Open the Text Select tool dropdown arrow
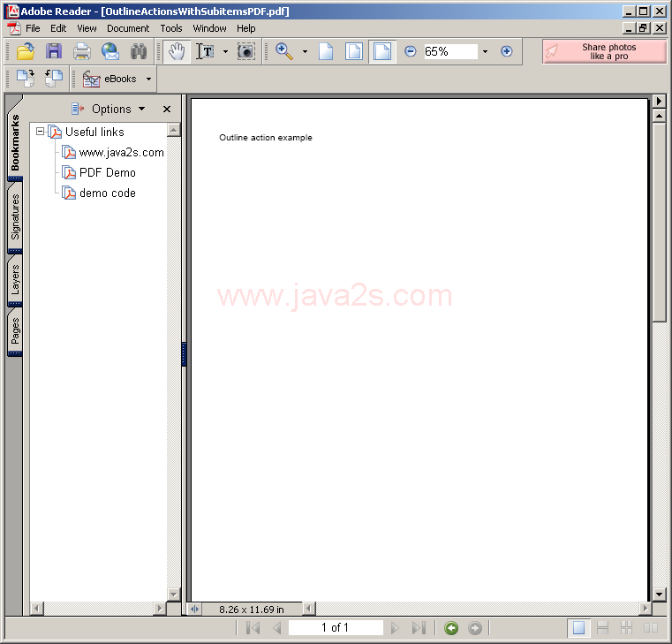 pos(225,51)
